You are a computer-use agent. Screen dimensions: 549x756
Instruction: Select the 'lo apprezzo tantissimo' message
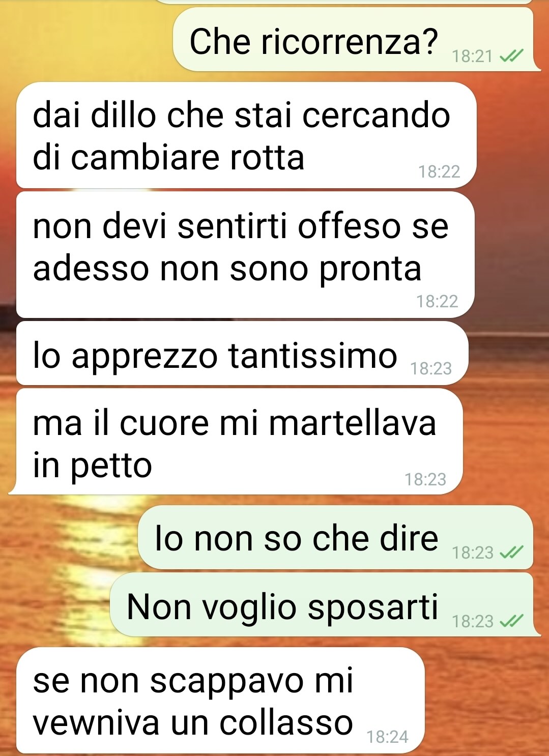pos(242,354)
